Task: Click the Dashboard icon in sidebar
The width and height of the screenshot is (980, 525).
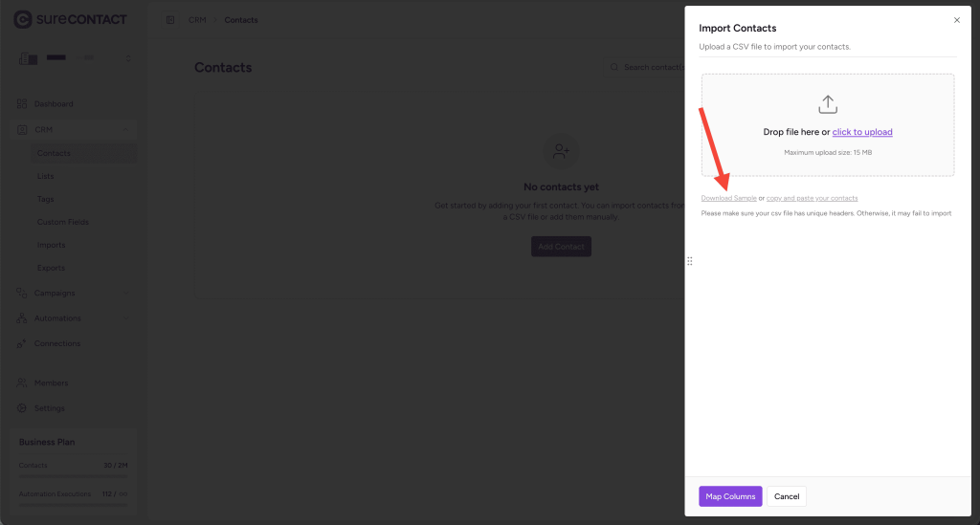Action: coord(22,103)
